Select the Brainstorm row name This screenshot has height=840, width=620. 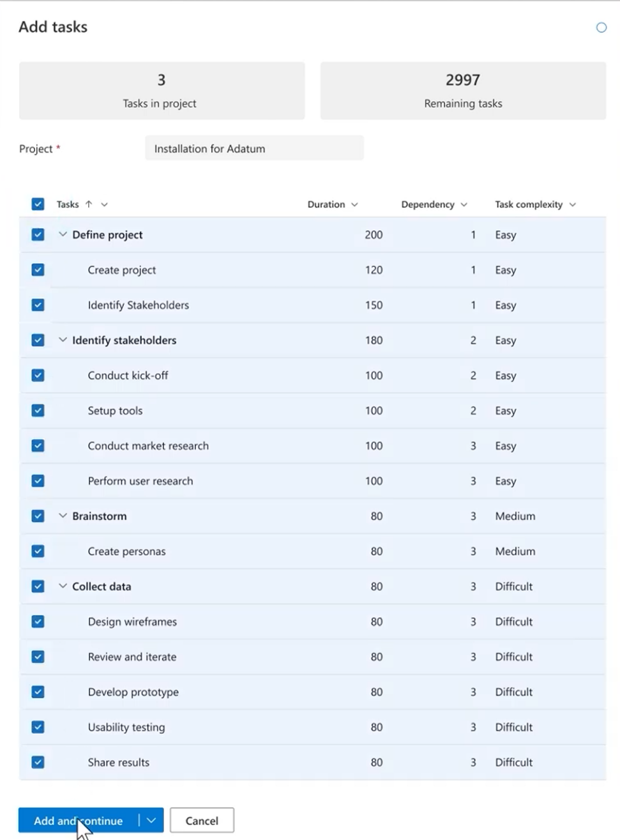point(100,516)
